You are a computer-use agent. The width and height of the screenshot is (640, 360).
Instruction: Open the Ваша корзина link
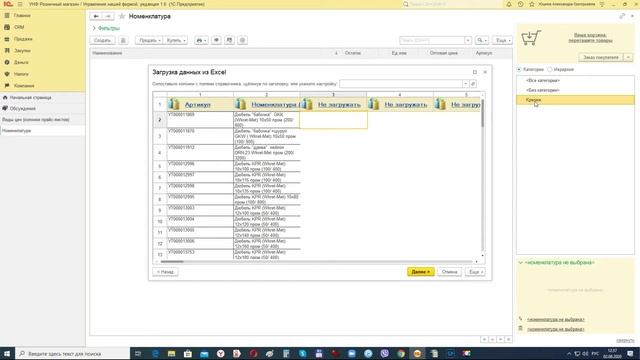coord(590,38)
